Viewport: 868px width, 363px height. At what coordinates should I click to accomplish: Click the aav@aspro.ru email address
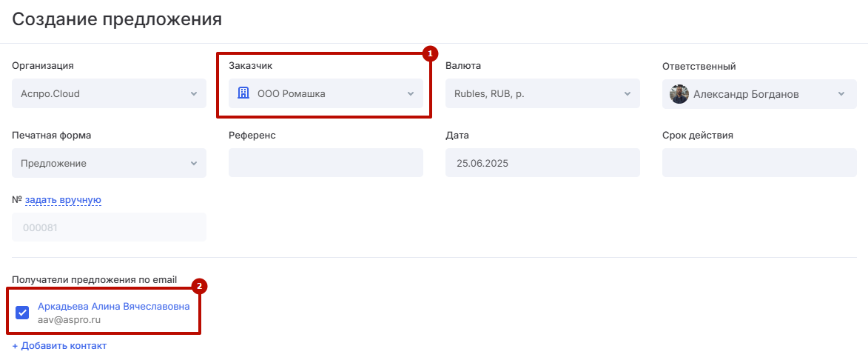[69, 320]
